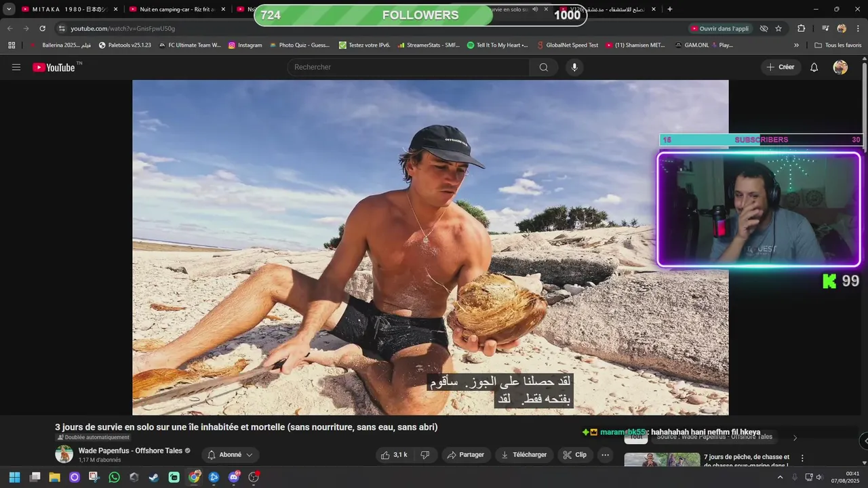Open File Explorer from the taskbar
This screenshot has width=868, height=488.
click(x=54, y=477)
